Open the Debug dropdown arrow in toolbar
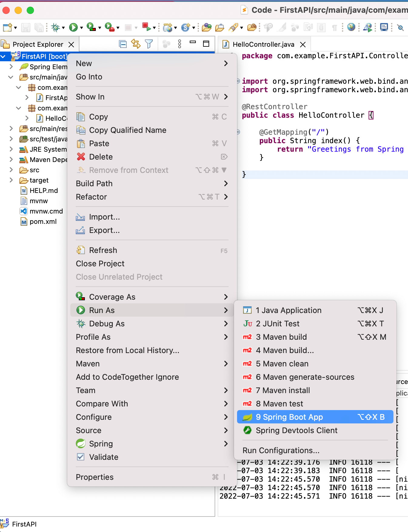This screenshot has height=532, width=408. click(x=63, y=28)
